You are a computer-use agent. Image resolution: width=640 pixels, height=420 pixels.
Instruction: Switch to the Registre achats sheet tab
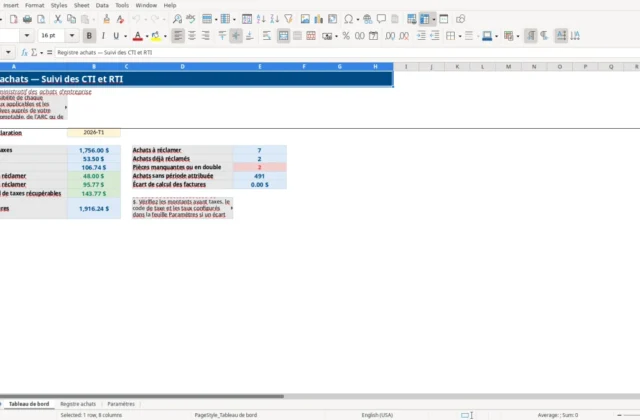click(78, 404)
